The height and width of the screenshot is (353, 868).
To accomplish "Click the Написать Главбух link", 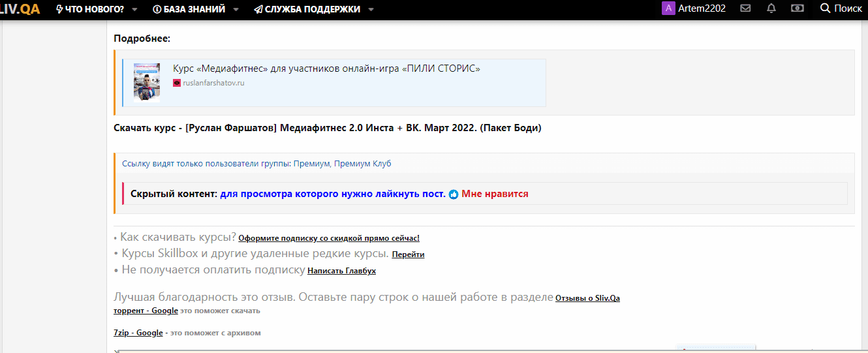I will click(x=341, y=271).
